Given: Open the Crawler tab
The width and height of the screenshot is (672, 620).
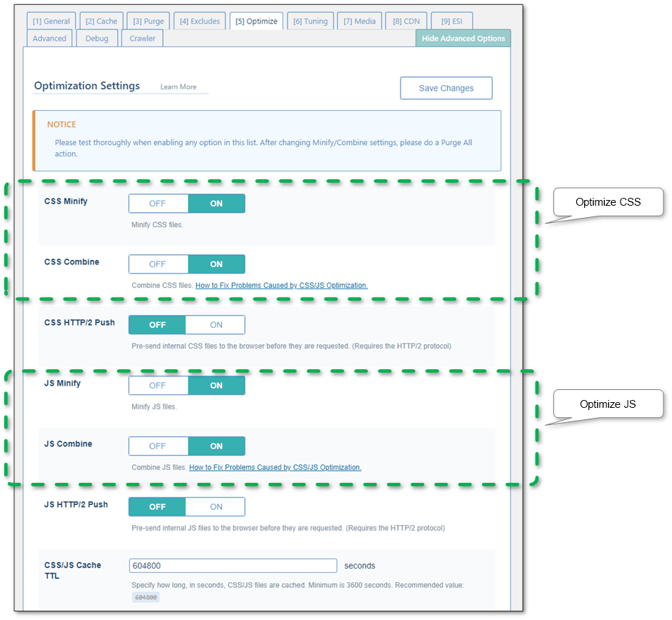Looking at the screenshot, I should pyautogui.click(x=142, y=39).
